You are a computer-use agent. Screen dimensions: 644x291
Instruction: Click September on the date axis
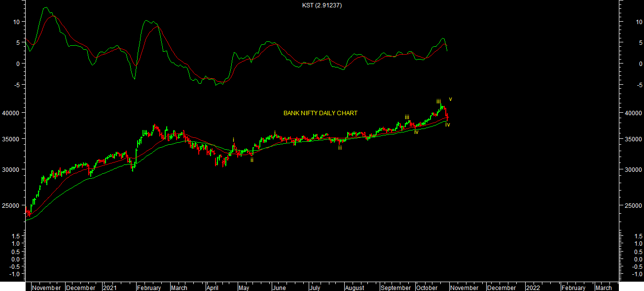click(395, 288)
